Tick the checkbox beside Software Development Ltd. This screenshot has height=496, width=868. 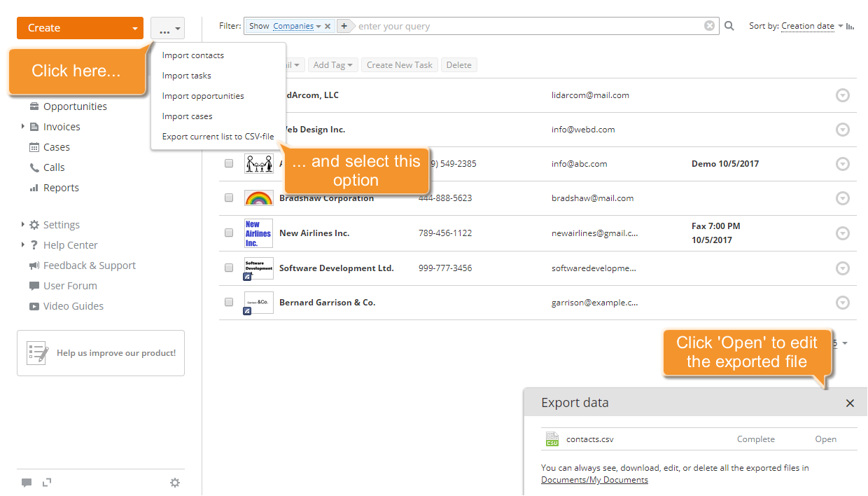point(229,267)
